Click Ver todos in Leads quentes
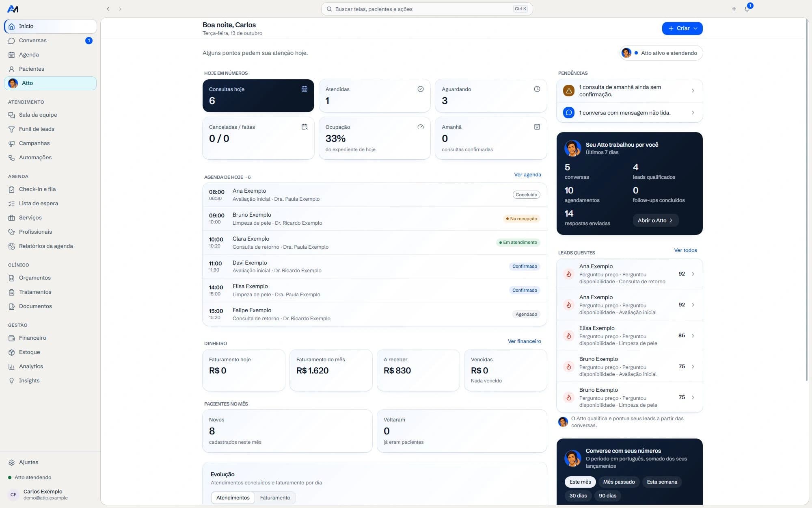 coord(685,250)
